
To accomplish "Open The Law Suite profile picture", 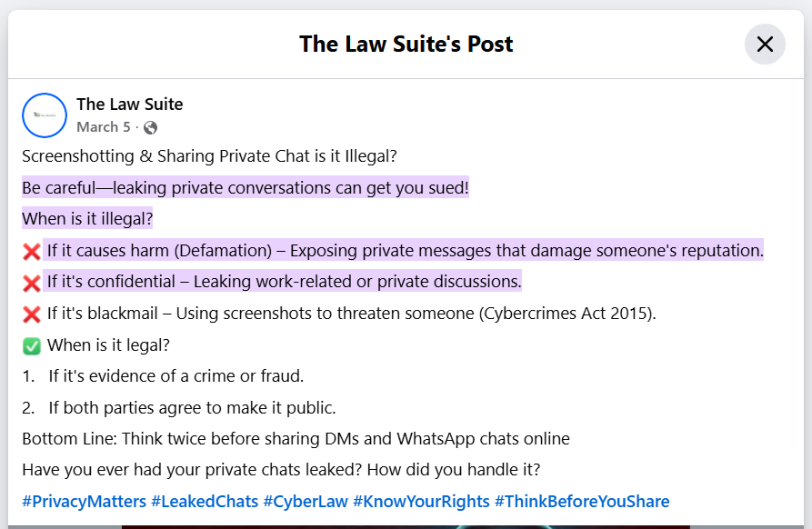I will [x=45, y=115].
